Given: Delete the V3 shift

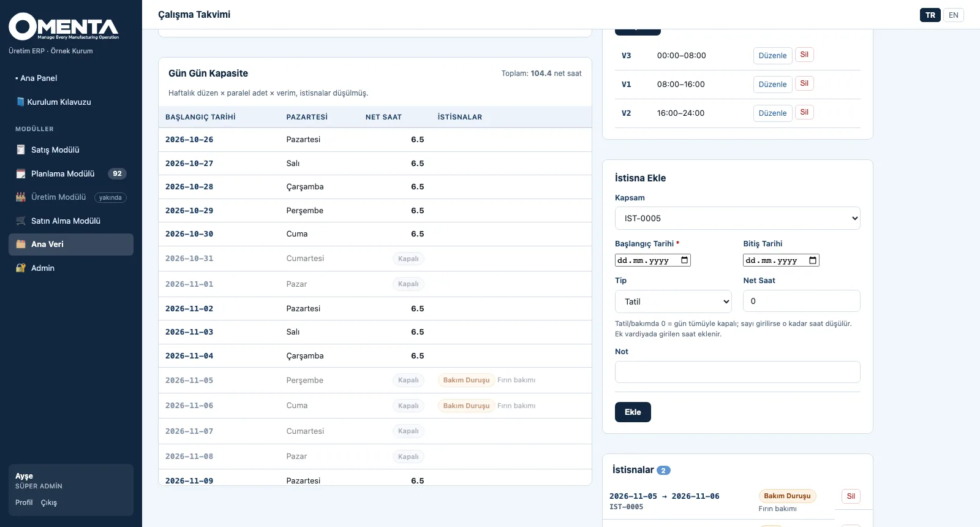Looking at the screenshot, I should (804, 55).
